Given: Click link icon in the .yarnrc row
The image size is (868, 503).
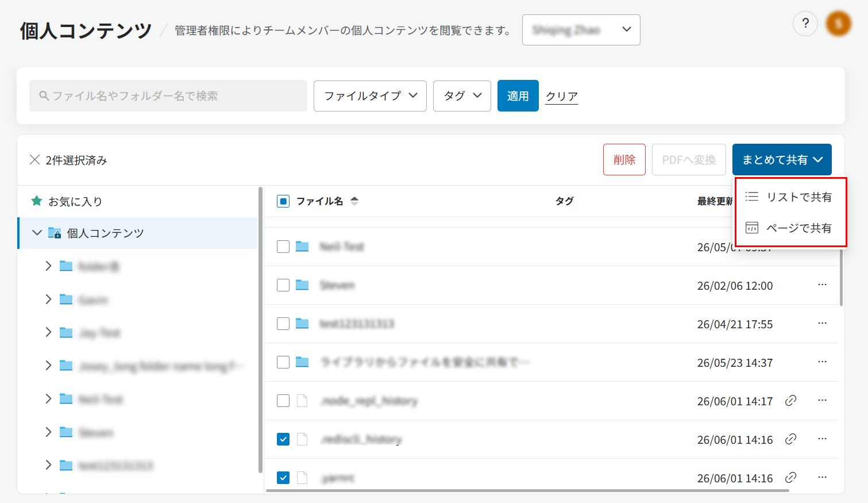Looking at the screenshot, I should 790,478.
